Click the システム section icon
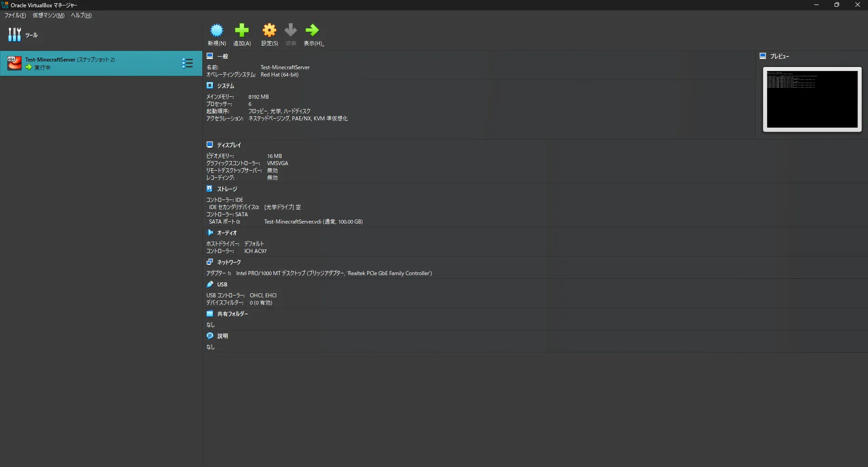 210,86
